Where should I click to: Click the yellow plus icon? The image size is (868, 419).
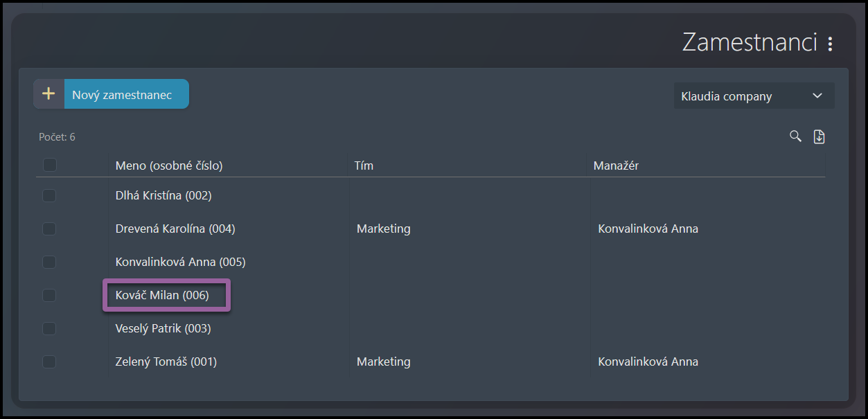click(x=48, y=94)
